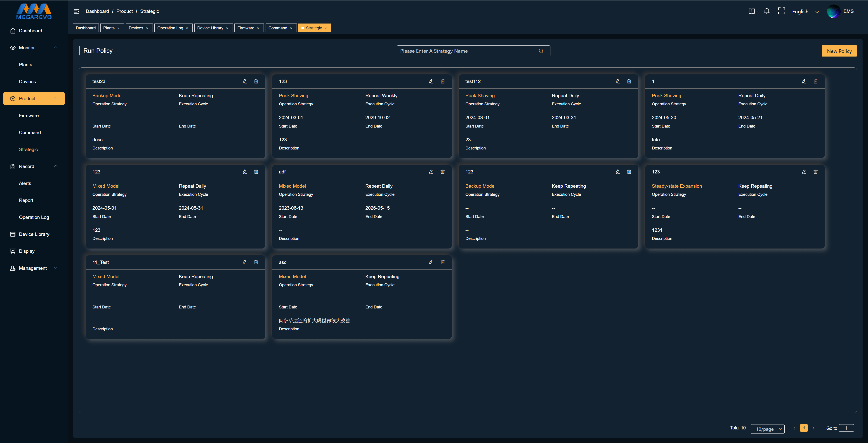868x443 pixels.
Task: Edit the 11_Test policy card
Action: click(x=245, y=262)
